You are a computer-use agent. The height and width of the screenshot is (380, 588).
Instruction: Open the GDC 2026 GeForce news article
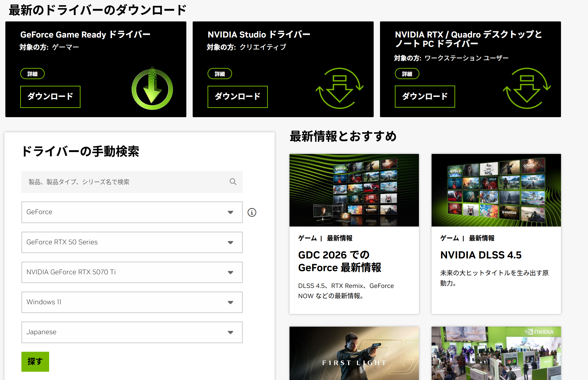point(339,261)
